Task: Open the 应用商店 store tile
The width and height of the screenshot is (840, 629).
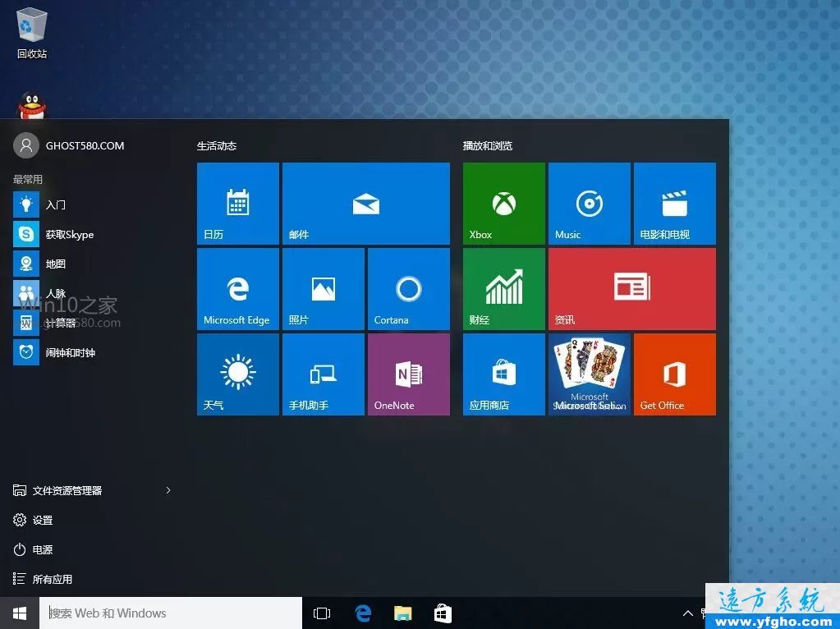Action: pos(503,374)
